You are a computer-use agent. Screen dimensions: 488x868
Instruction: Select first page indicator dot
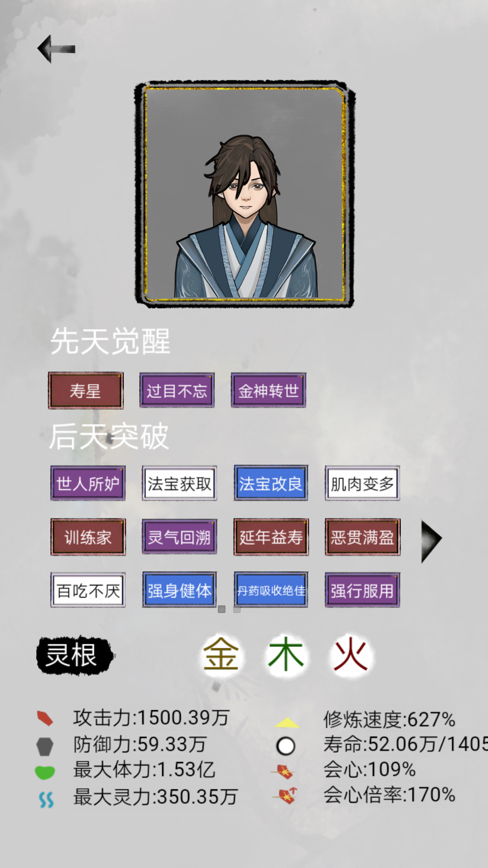221,609
